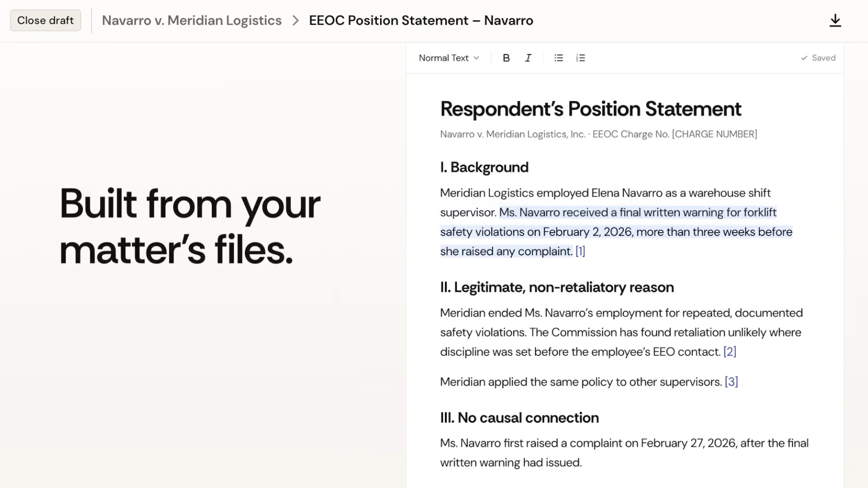Open the Normal Text style dropdown
The image size is (868, 488).
[449, 58]
